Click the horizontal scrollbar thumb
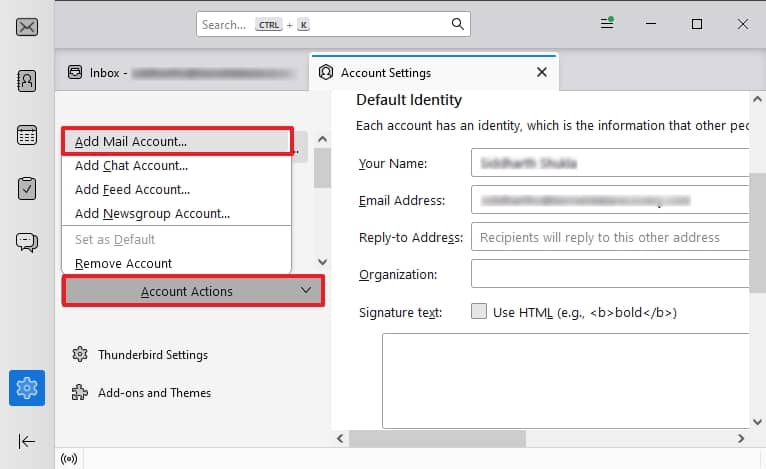Screen dimensions: 766x469 click(x=437, y=438)
